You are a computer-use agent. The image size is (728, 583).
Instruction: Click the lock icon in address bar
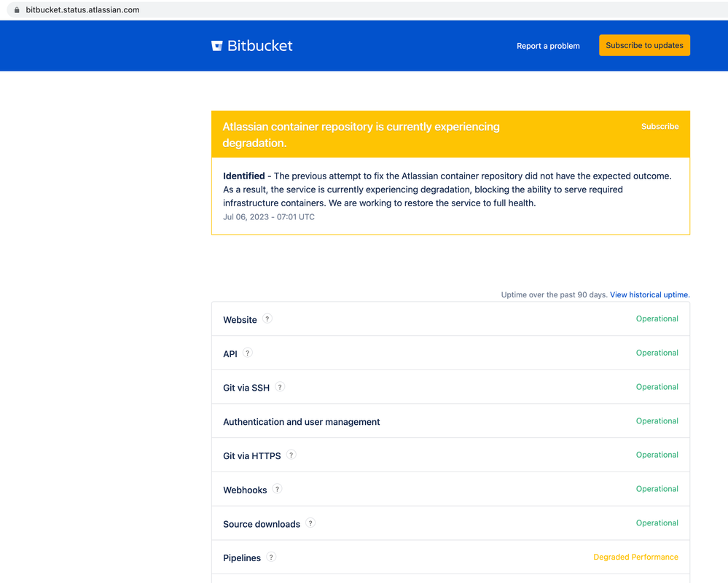[x=17, y=9]
